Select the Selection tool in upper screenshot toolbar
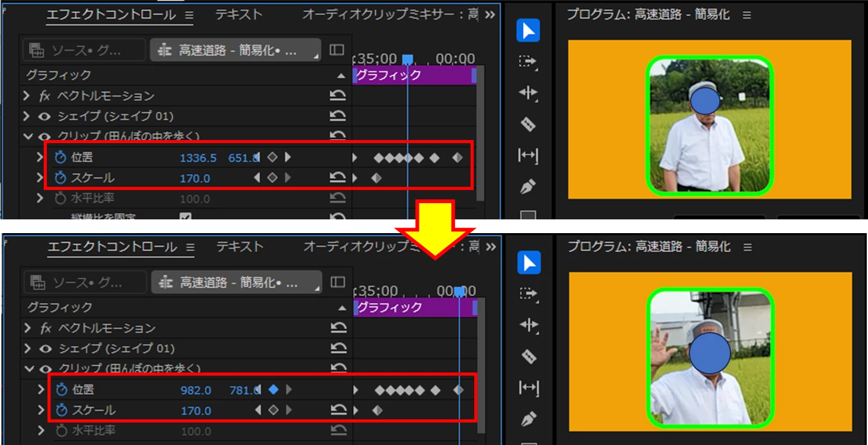868x445 pixels. point(528,31)
